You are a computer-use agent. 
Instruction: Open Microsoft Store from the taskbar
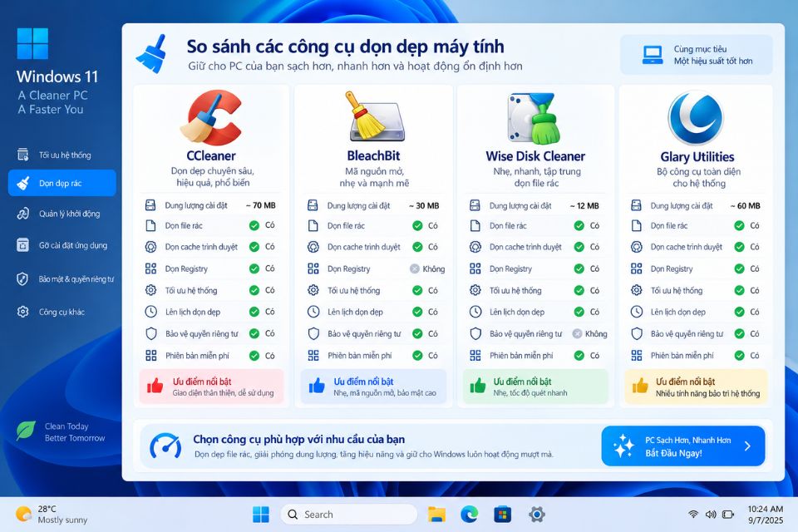tap(502, 515)
